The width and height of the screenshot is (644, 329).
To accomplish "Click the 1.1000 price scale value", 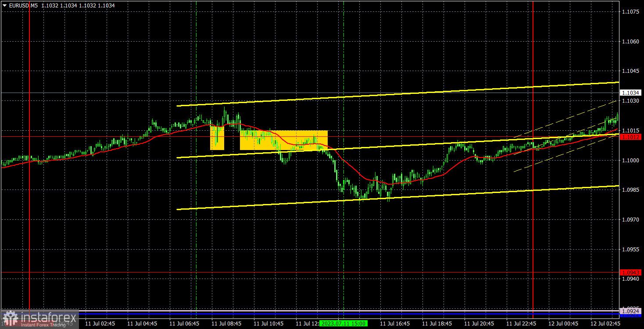I will (x=630, y=161).
